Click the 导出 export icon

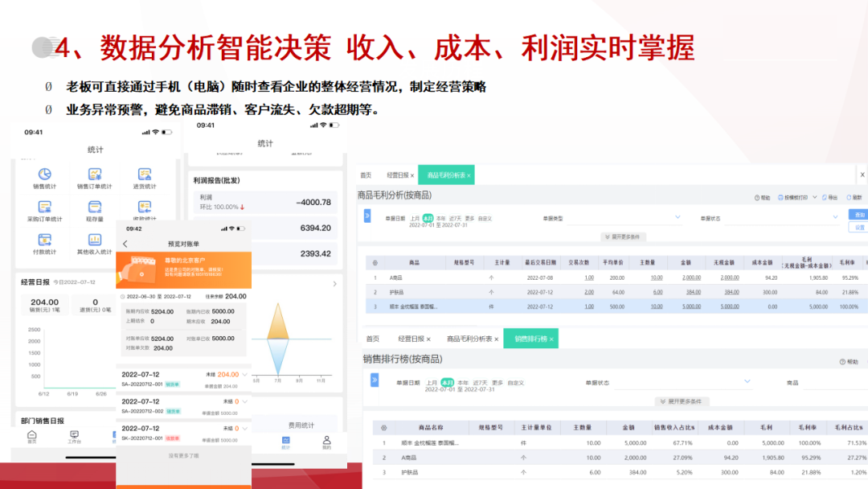[825, 198]
